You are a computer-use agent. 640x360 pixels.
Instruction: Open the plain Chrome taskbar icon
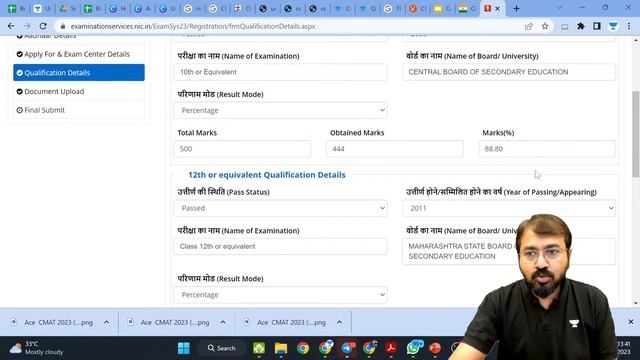click(303, 348)
